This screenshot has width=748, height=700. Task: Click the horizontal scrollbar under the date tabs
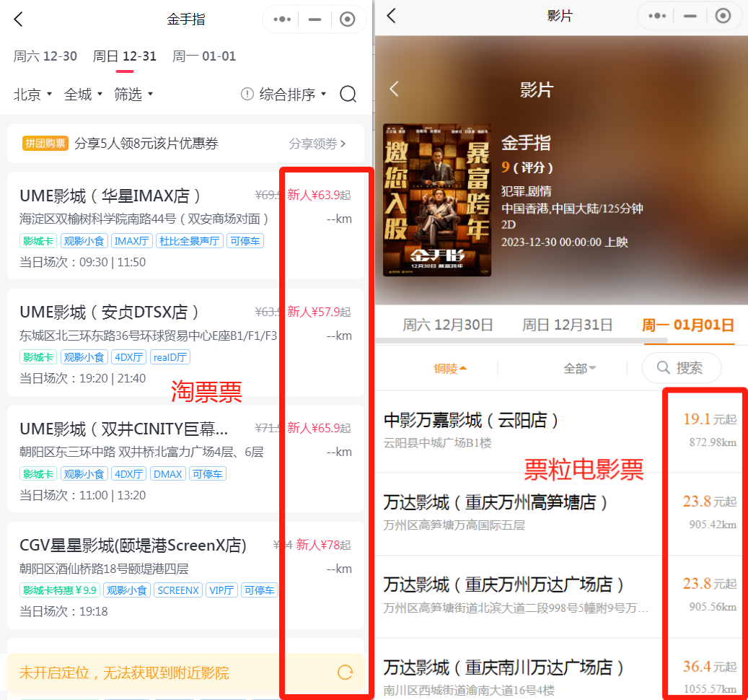pyautogui.click(x=522, y=340)
